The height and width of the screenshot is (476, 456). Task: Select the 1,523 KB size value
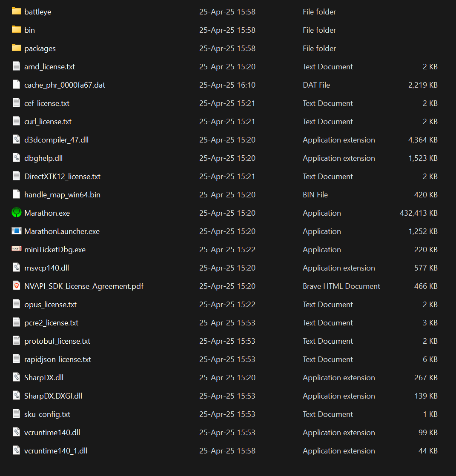pos(423,158)
